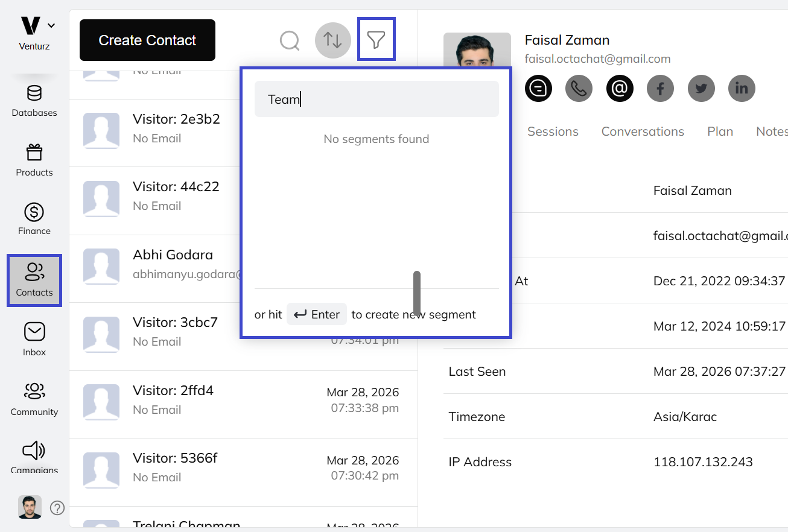Open the Sessions tab

(553, 131)
